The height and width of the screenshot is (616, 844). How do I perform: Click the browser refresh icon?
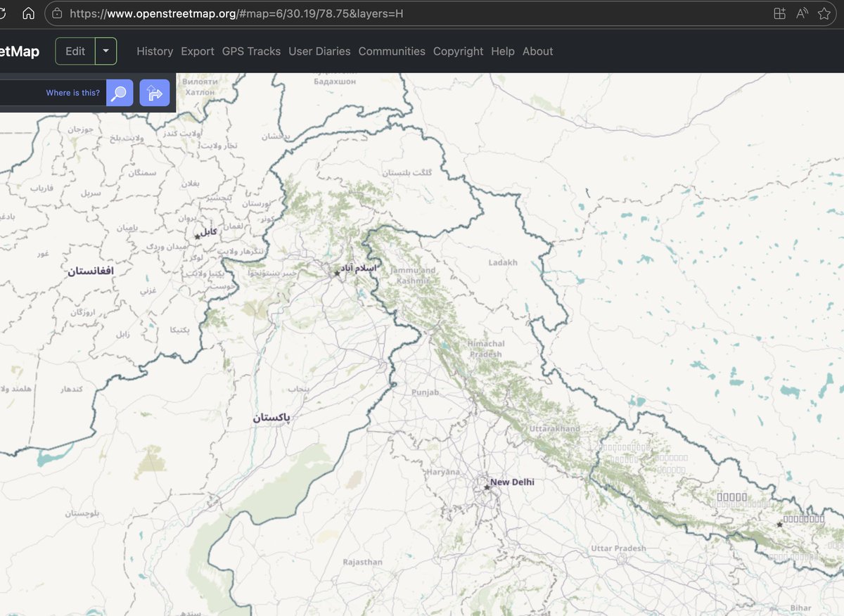4,13
